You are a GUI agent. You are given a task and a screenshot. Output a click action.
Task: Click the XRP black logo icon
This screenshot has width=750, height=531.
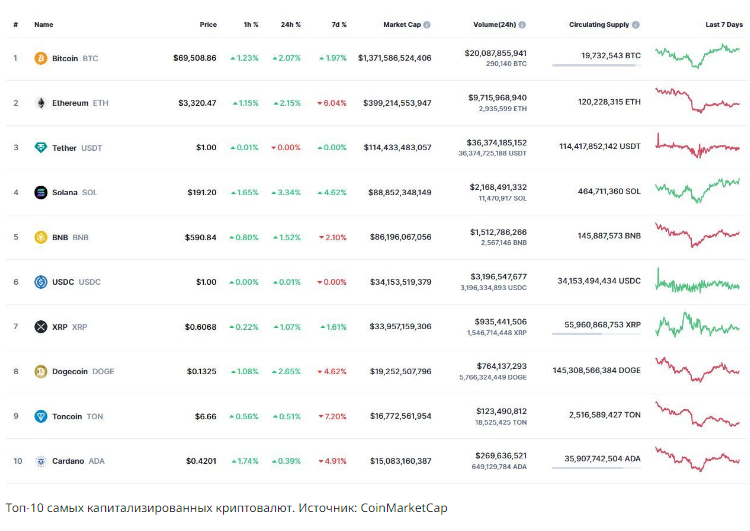(x=41, y=327)
